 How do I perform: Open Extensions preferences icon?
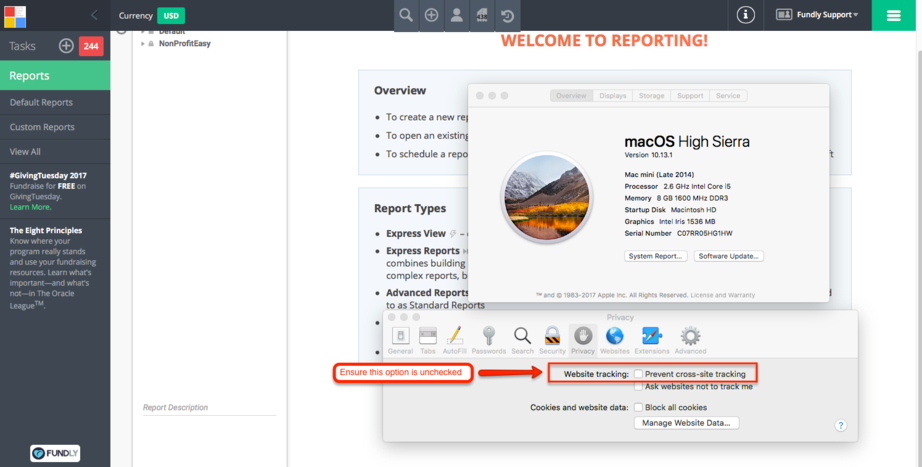(652, 341)
